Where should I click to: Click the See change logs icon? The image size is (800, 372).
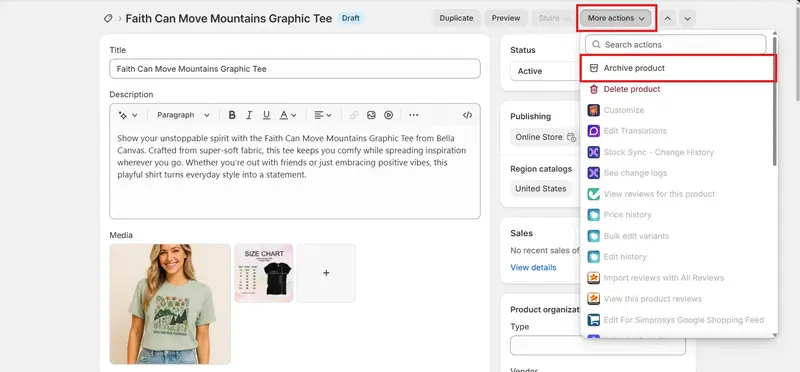point(593,173)
